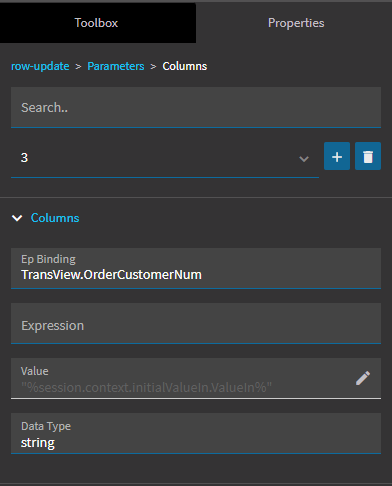Screen dimensions: 392x486
Task: Click the Ep Binding label text
Action: pos(48,259)
